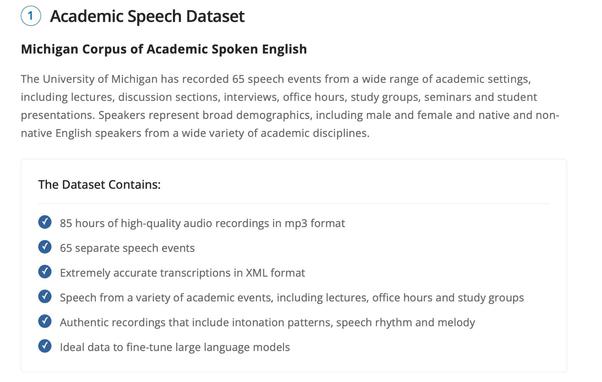
Task: Click the Extremely accurate transcriptions in XML format line
Action: (182, 273)
